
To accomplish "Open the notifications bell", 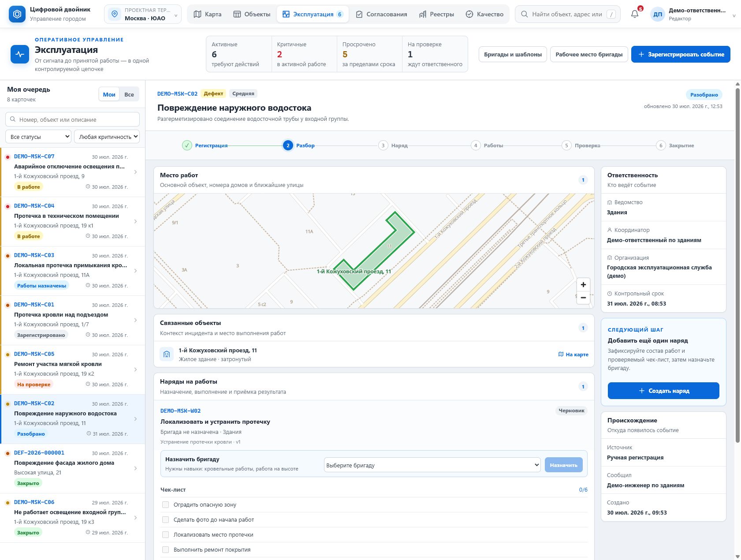I will pyautogui.click(x=635, y=14).
